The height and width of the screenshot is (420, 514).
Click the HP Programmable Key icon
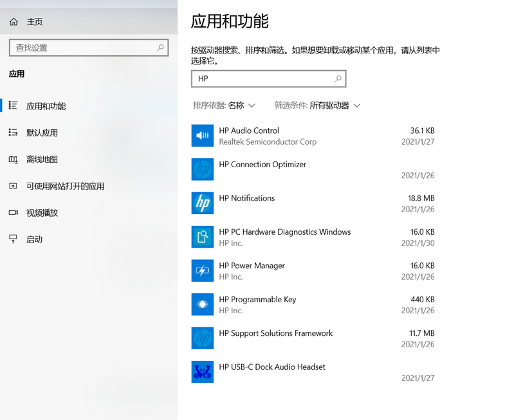pyautogui.click(x=202, y=304)
